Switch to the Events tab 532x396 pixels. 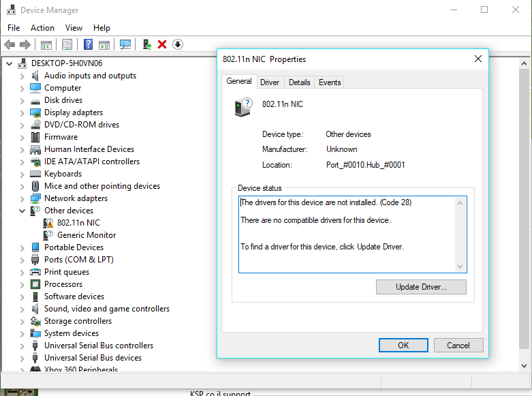(x=330, y=82)
